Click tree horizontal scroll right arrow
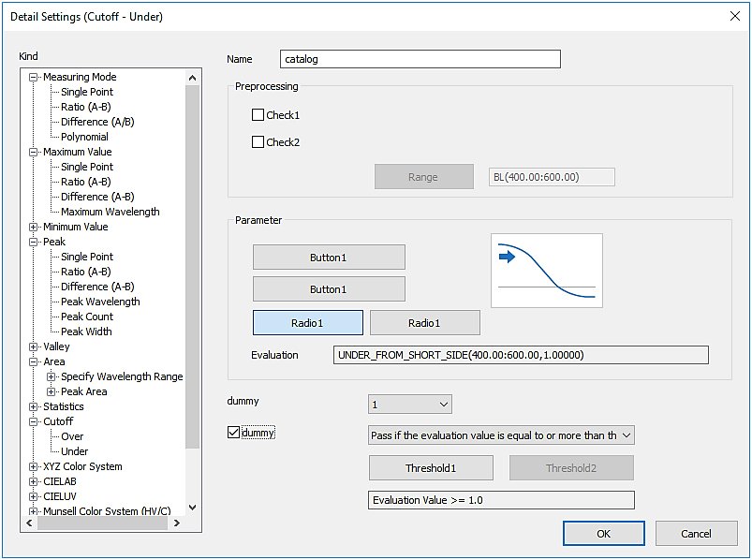The height and width of the screenshot is (560, 752). click(x=176, y=523)
